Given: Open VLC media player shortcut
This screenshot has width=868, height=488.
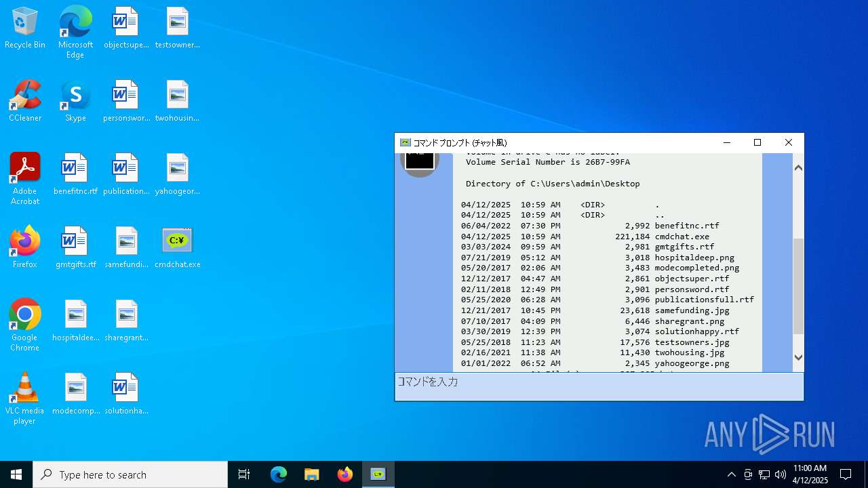Looking at the screenshot, I should [25, 399].
